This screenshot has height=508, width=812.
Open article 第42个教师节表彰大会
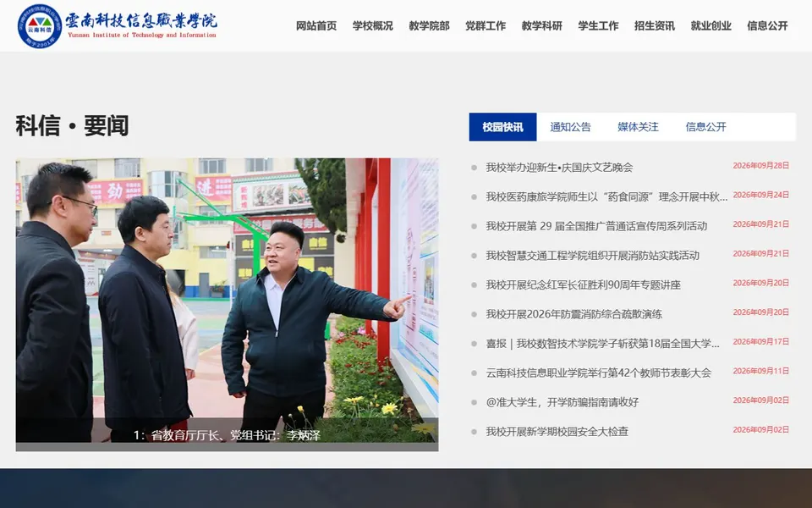598,373
